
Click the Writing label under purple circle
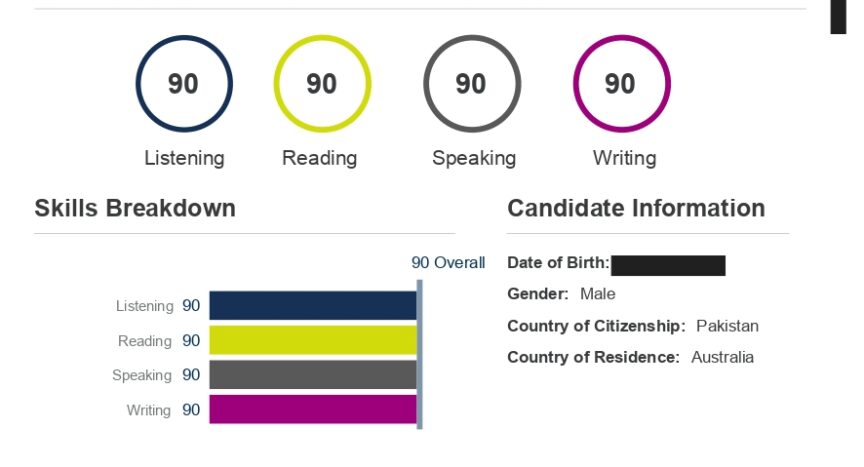[x=624, y=158]
